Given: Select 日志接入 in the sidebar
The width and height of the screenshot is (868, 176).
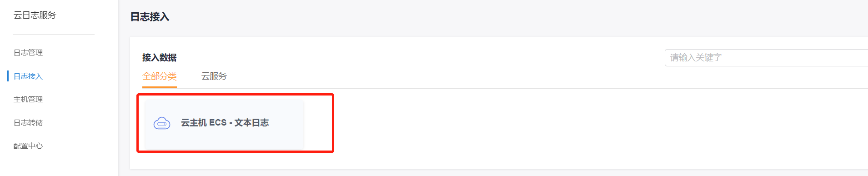Looking at the screenshot, I should pos(28,76).
